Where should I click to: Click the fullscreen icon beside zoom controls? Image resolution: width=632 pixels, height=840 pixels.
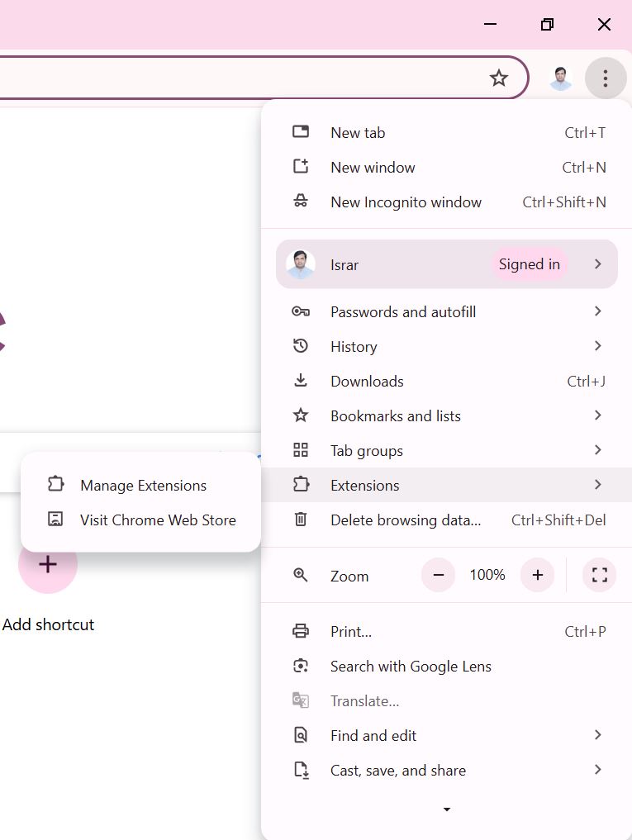coord(600,576)
